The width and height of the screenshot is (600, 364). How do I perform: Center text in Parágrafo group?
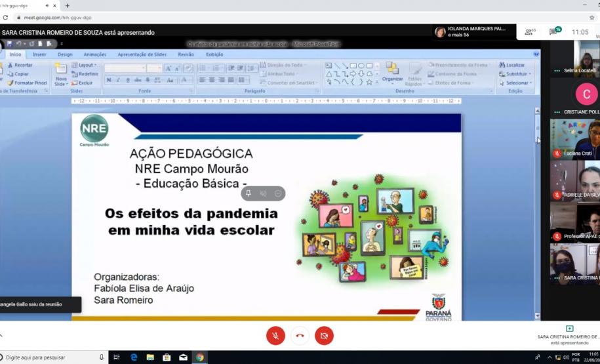point(212,80)
